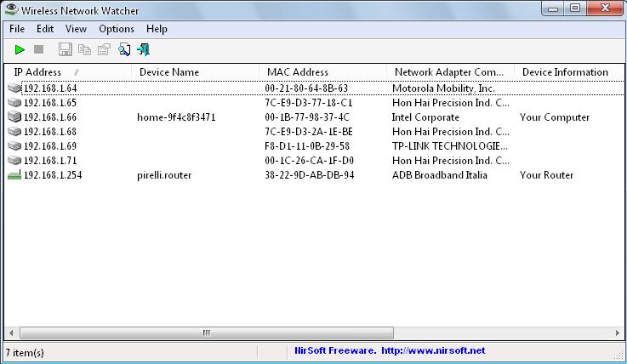Click the scrollbar left arrow
Viewport: 627px width, 364px height.
(x=11, y=333)
